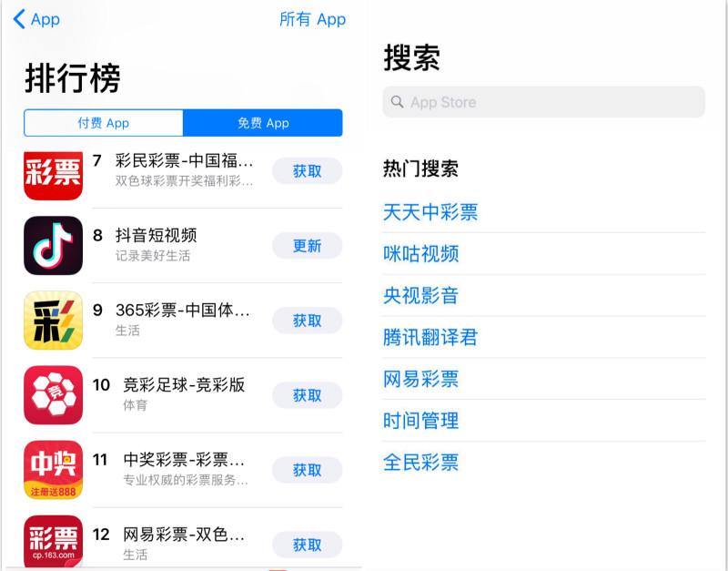The image size is (728, 571).
Task: Open the 365彩票 yellow app icon
Action: point(53,321)
